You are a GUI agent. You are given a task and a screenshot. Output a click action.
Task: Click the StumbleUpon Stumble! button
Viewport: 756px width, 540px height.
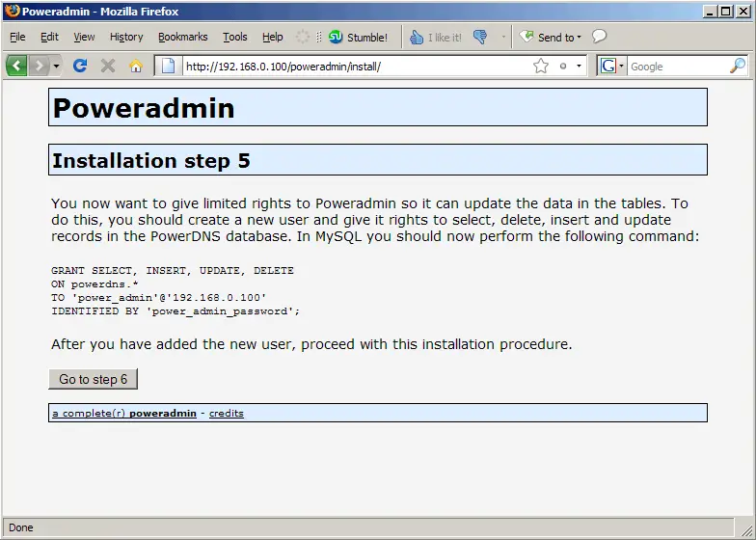(358, 37)
